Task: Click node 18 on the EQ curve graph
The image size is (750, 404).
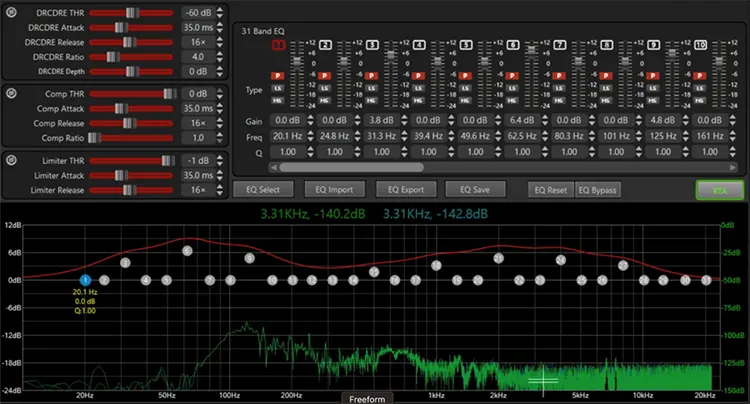Action: point(436,265)
